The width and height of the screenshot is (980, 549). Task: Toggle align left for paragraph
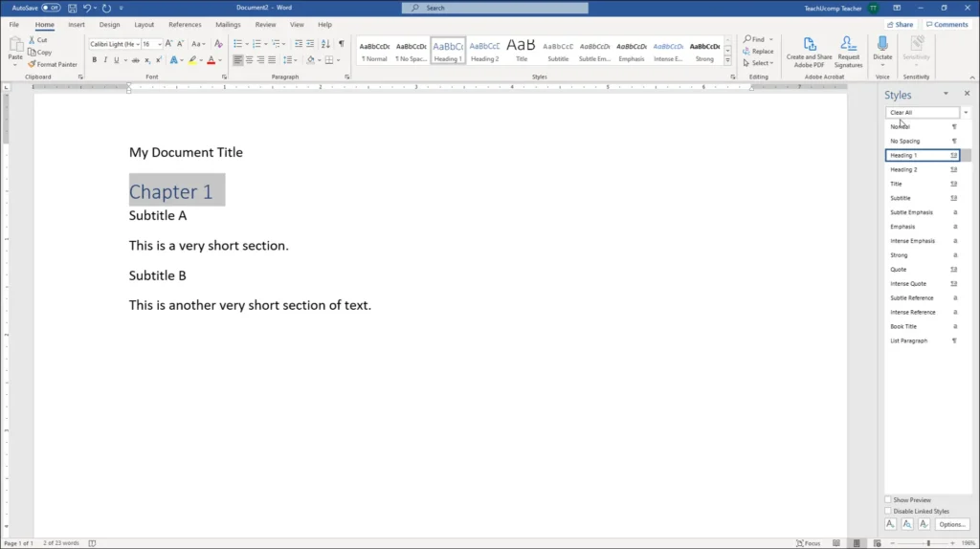pos(237,60)
